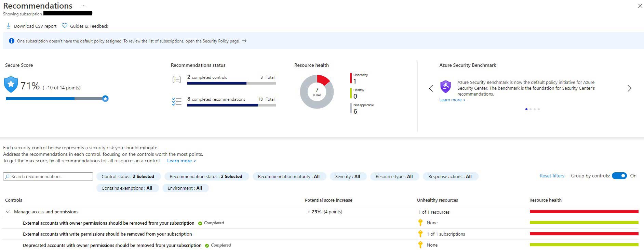Select the first carousel dot indicator
This screenshot has width=644, height=250.
(526, 109)
